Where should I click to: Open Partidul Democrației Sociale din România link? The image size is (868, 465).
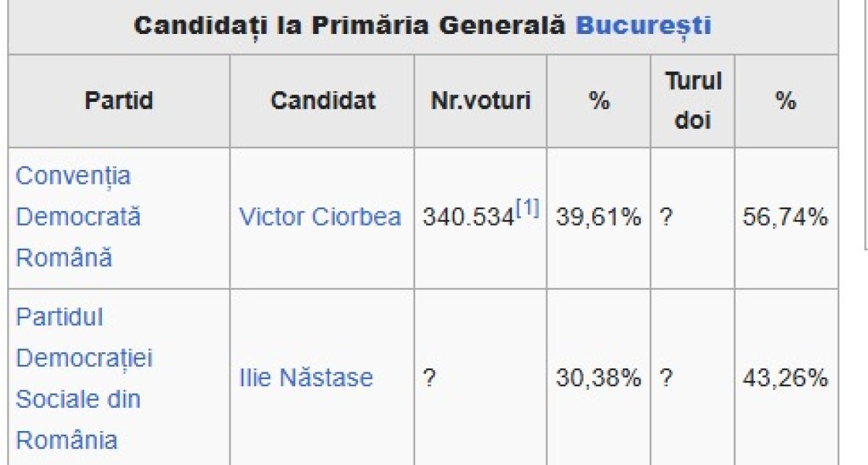pyautogui.click(x=84, y=378)
